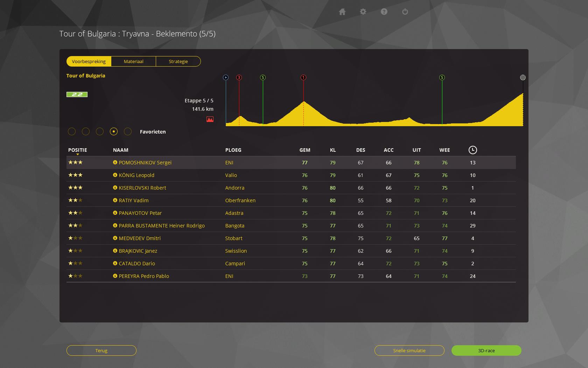This screenshot has width=588, height=368.
Task: Sort by POSITIE column header
Action: (78, 150)
